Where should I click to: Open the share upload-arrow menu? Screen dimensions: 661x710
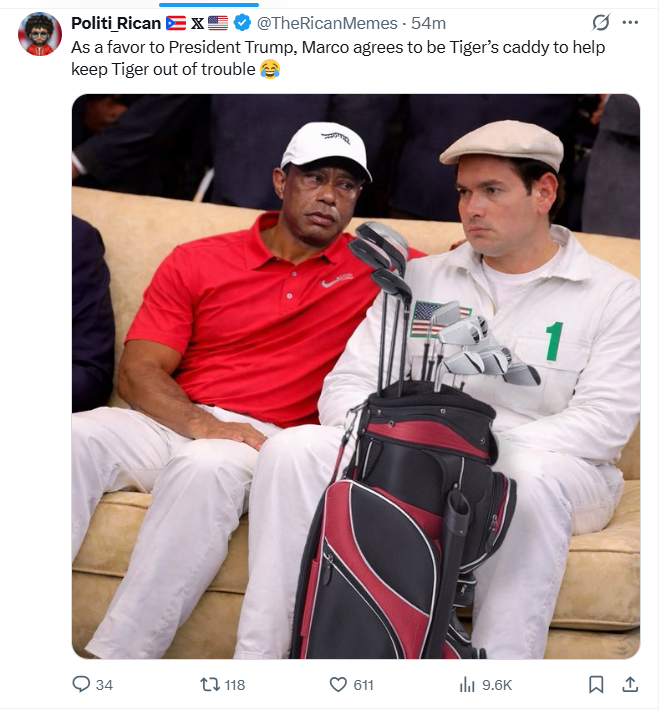click(630, 684)
